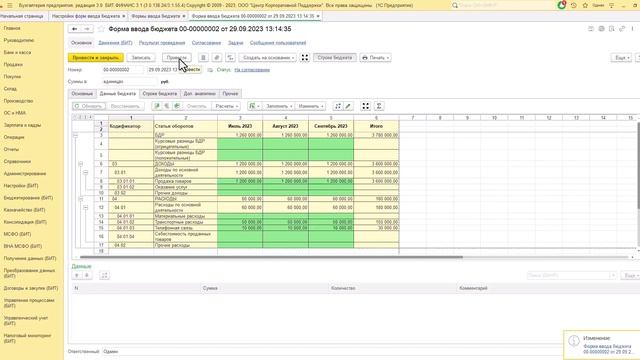Viewport: 640px width, 360px height.
Task: Click the horizontal scrollbar under the table
Action: coord(271,257)
